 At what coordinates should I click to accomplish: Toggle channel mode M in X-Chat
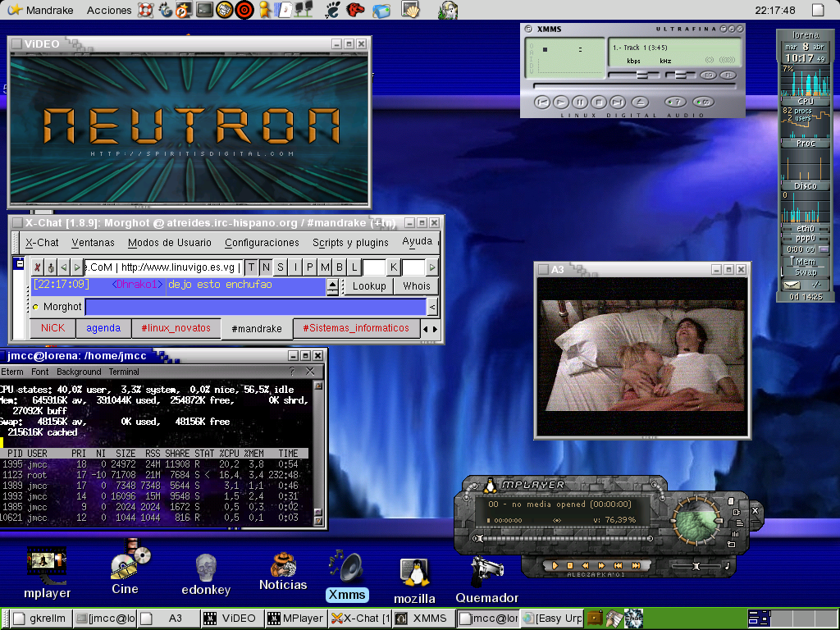[x=325, y=267]
